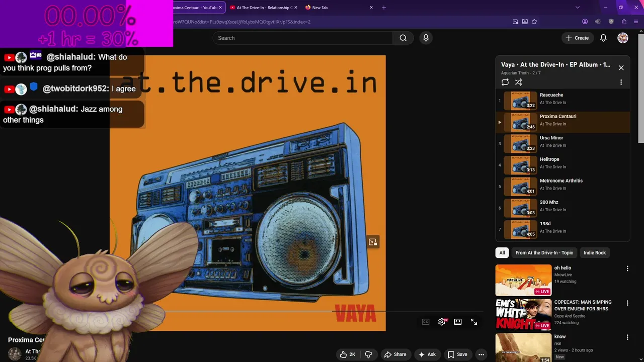Viewport: 644px width, 362px height.
Task: Focus the YouTube Search field
Action: pos(303,38)
